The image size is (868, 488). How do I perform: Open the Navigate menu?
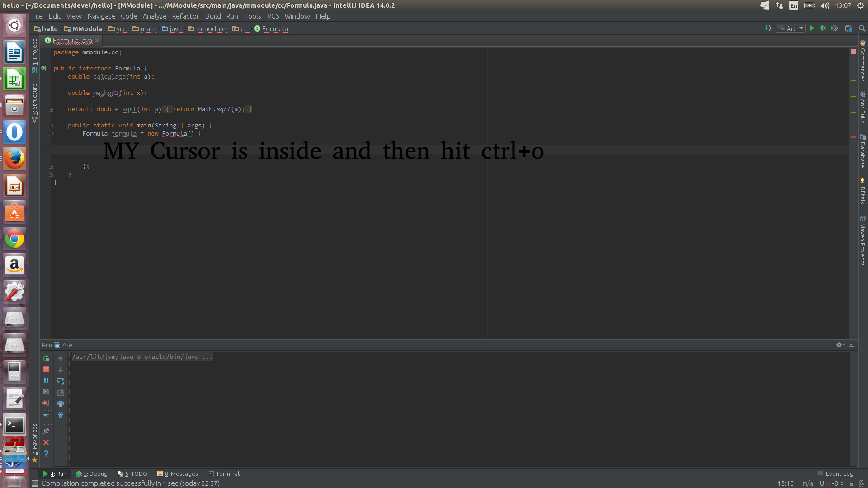[101, 16]
